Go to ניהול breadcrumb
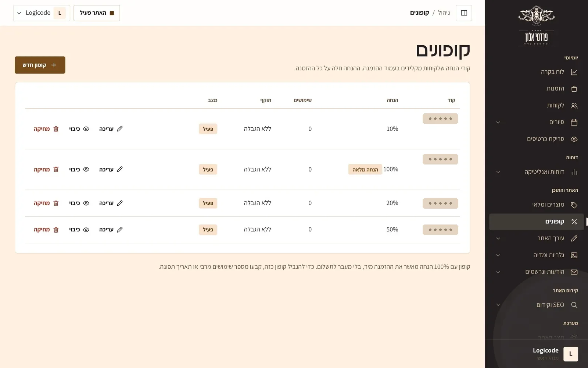The height and width of the screenshot is (368, 588). pyautogui.click(x=444, y=13)
